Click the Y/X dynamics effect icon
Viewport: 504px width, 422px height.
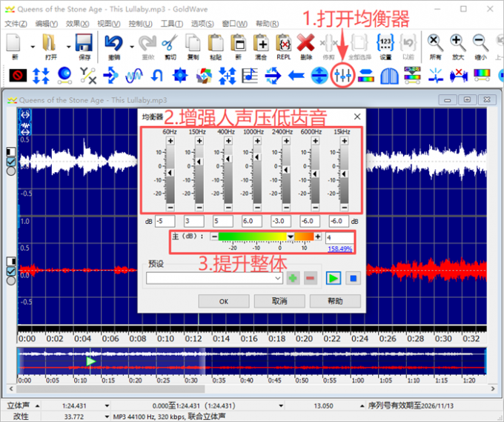[88, 76]
